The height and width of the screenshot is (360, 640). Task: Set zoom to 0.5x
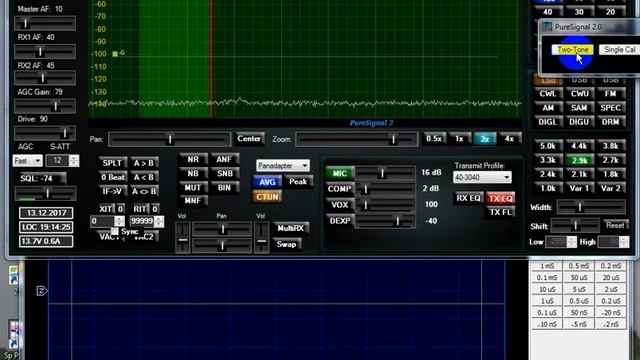tap(433, 139)
